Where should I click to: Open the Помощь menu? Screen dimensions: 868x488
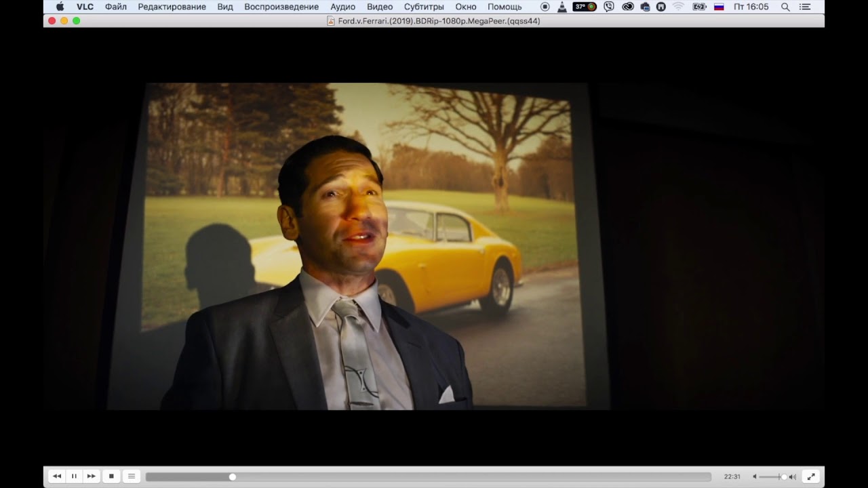505,7
